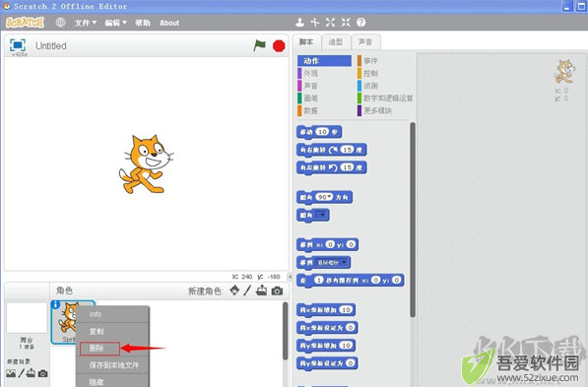Select the 更多模块 category
This screenshot has height=387, width=588.
tap(374, 110)
